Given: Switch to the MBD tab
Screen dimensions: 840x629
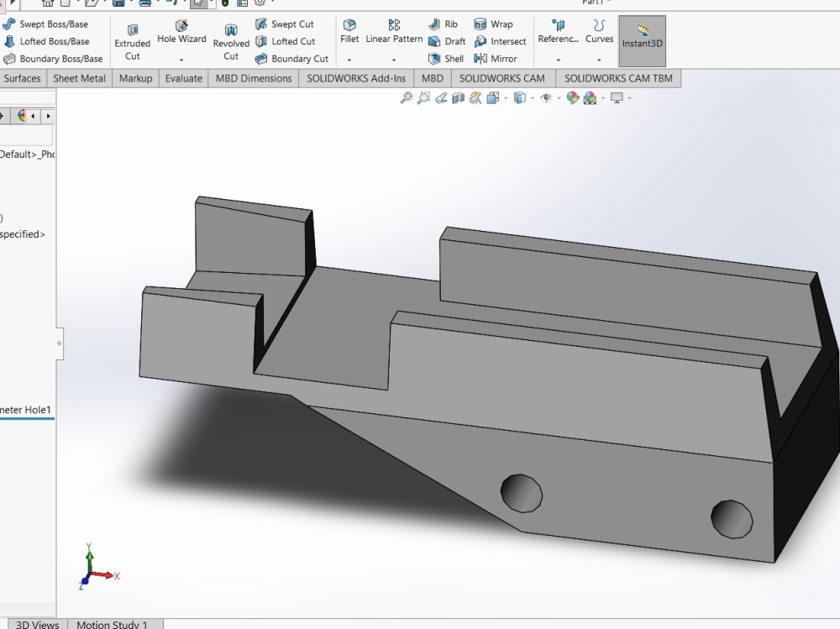Looking at the screenshot, I should (433, 79).
